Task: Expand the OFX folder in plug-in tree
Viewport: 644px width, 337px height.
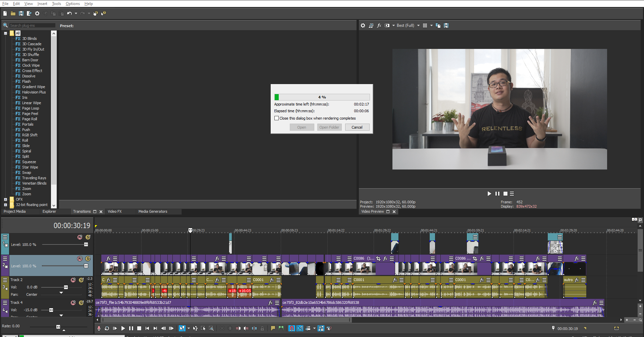Action: (5, 199)
